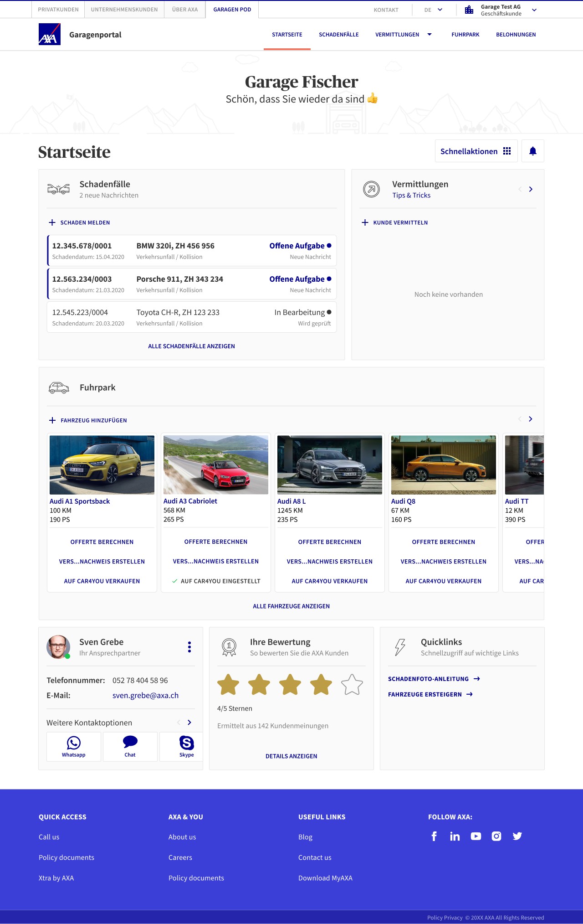Open the Audi Q8 photo

pos(444,465)
